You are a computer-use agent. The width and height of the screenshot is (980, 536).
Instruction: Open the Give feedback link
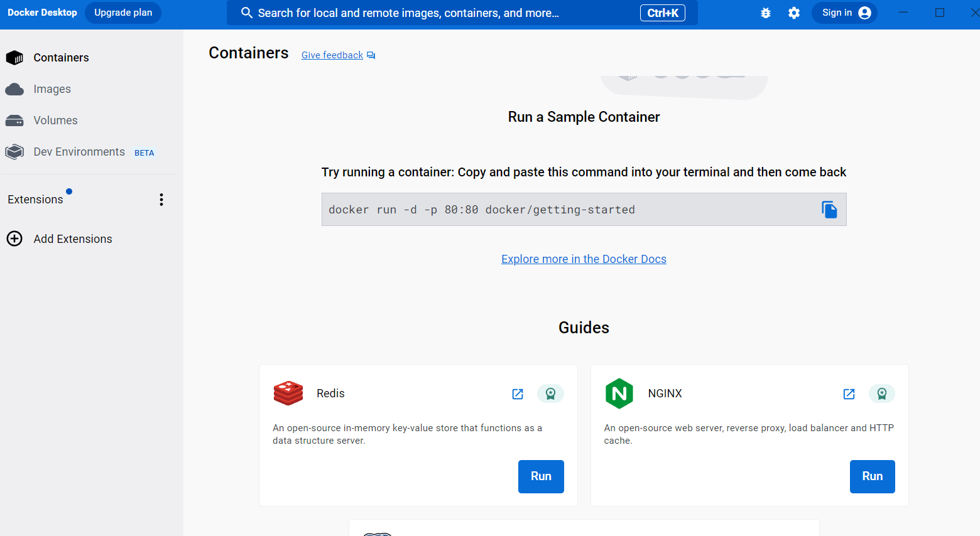(332, 55)
